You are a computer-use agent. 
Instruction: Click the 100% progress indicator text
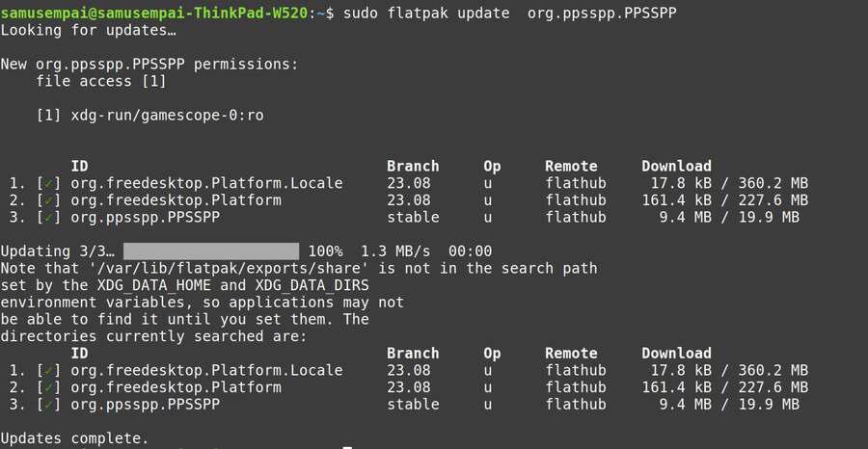pyautogui.click(x=326, y=251)
